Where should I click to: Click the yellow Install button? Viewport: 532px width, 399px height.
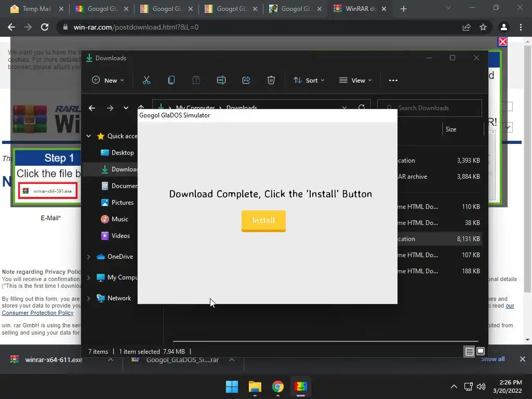pos(263,221)
